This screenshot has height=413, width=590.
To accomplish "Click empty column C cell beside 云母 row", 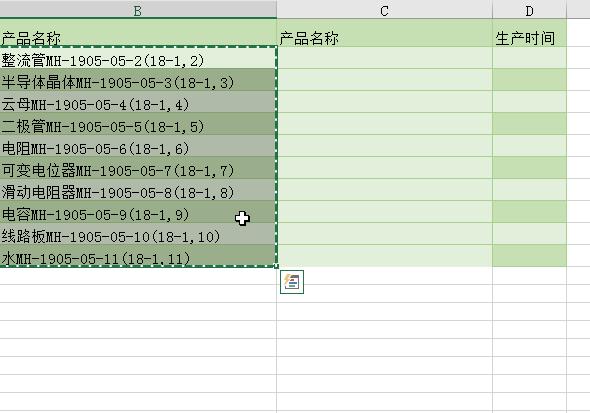I will [x=384, y=102].
